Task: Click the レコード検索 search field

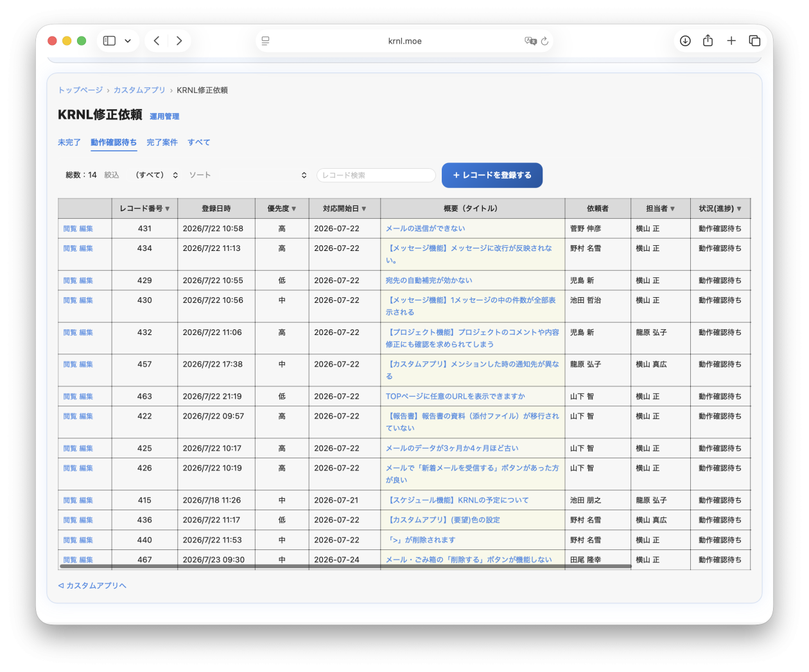Action: click(376, 175)
